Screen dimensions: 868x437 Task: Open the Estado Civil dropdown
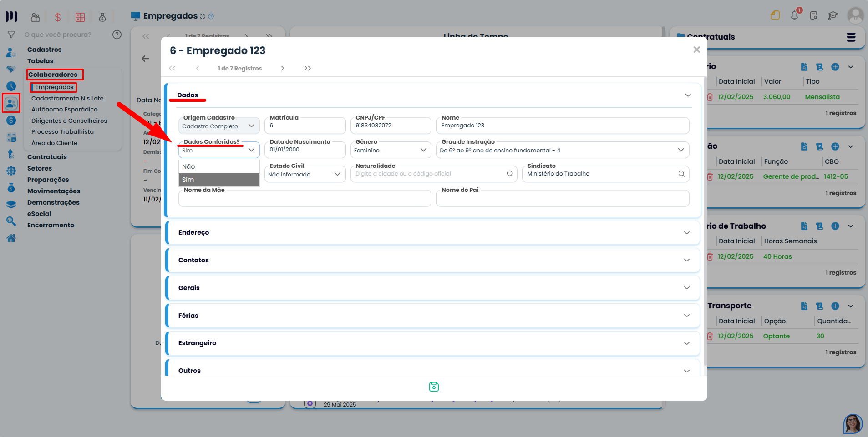[x=305, y=174]
